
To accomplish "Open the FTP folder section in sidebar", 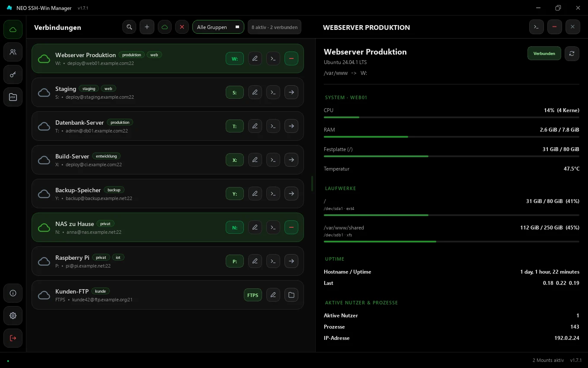I will pos(13,97).
